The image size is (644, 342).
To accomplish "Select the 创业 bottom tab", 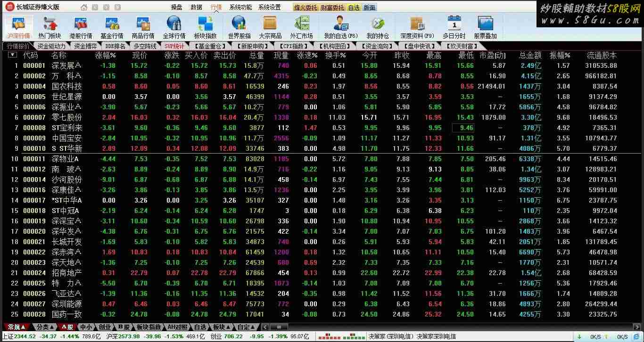I will (105, 327).
